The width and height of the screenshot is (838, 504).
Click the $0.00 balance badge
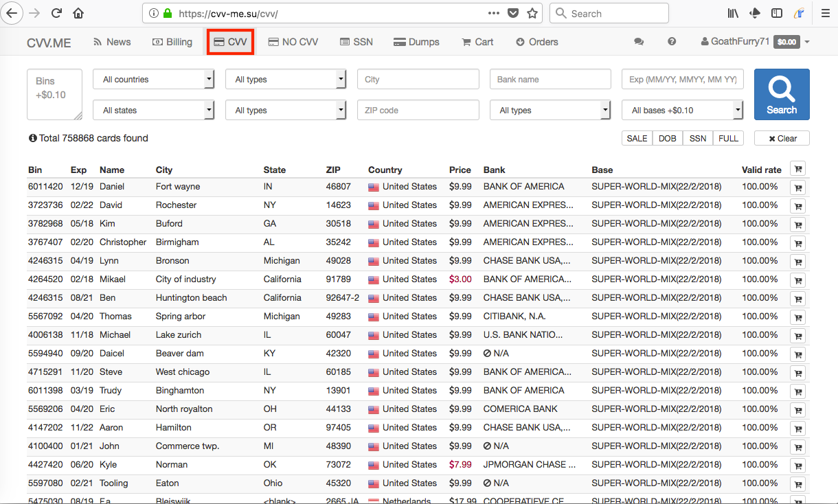coord(786,42)
